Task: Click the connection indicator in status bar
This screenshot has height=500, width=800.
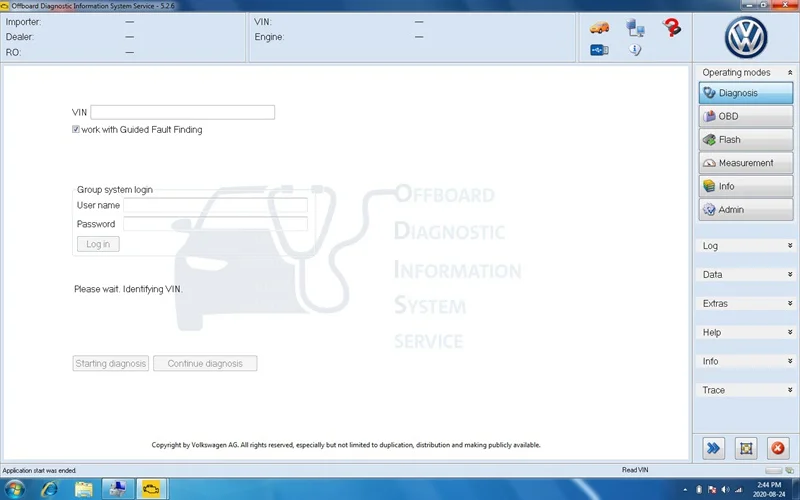Action: (x=790, y=470)
